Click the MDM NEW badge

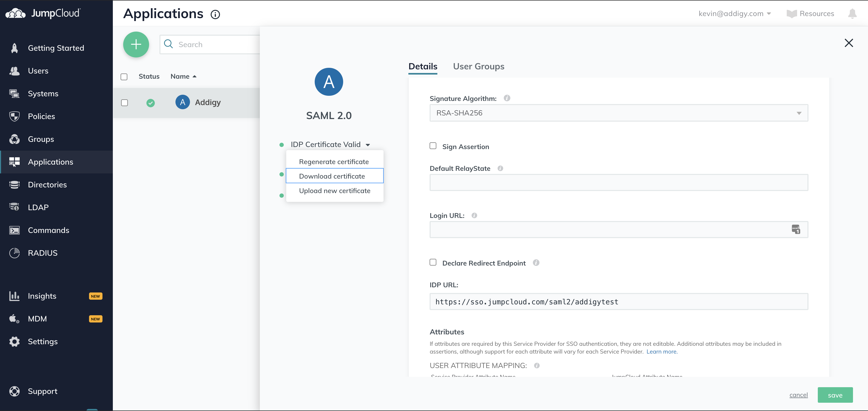pyautogui.click(x=95, y=319)
